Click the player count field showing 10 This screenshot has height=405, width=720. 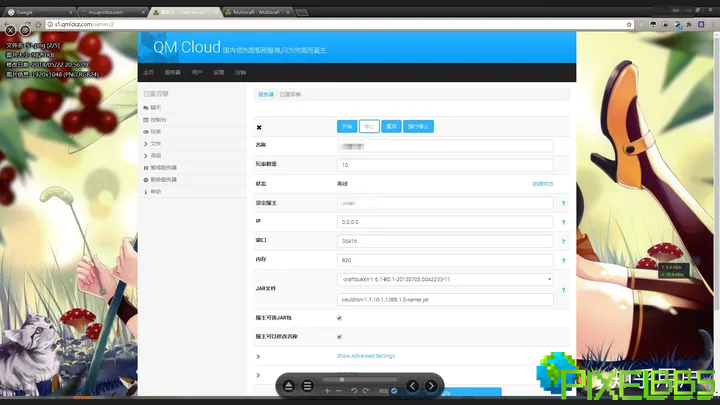point(445,165)
